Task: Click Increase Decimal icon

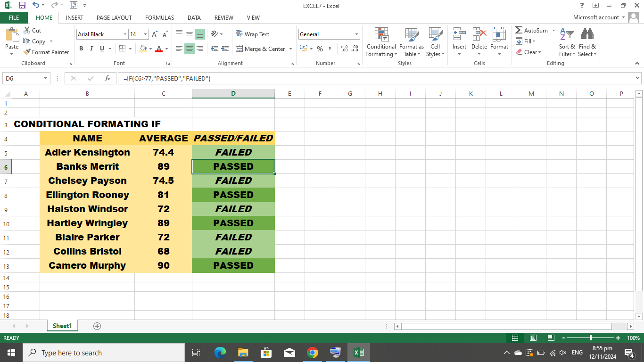Action: tap(344, 49)
